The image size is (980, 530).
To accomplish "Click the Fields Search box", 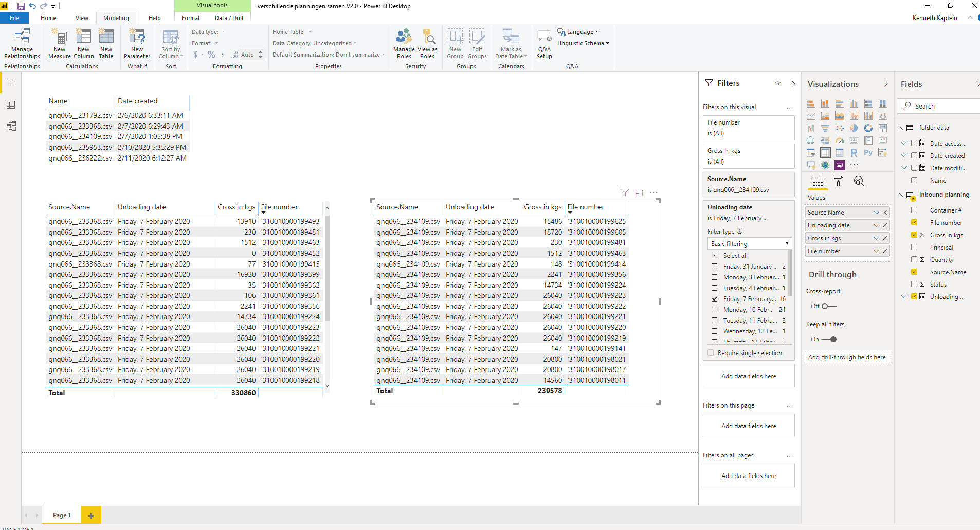I will 940,106.
